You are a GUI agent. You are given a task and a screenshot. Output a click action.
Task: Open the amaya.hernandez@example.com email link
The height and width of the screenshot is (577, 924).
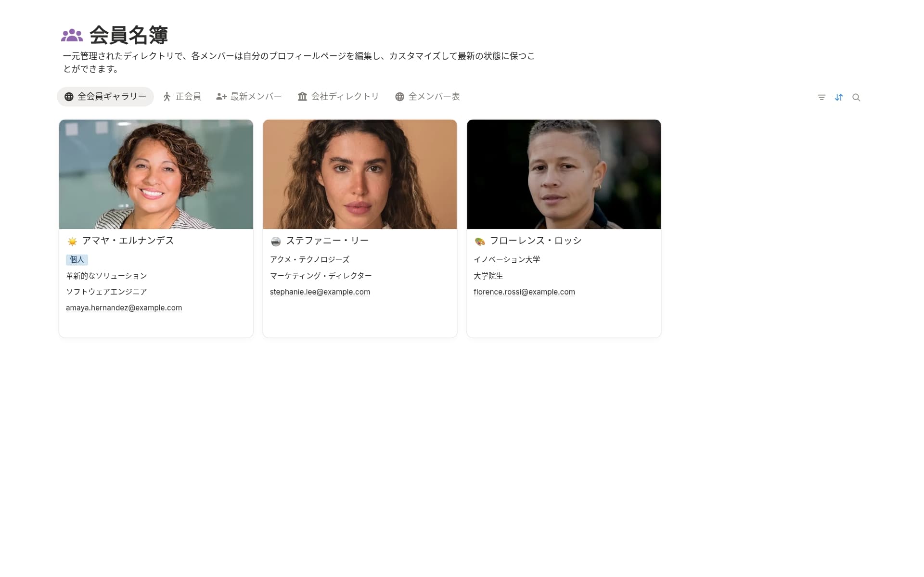coord(124,308)
